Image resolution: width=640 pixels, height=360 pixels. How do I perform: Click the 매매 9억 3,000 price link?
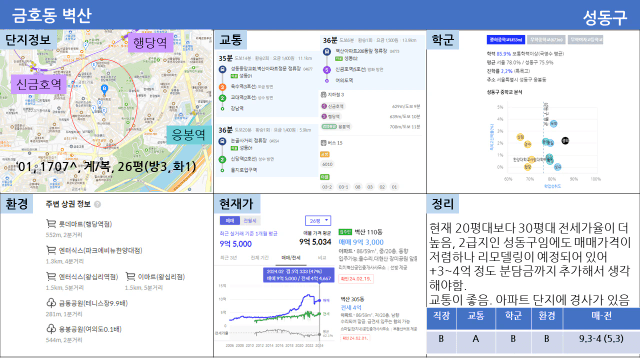(x=361, y=242)
